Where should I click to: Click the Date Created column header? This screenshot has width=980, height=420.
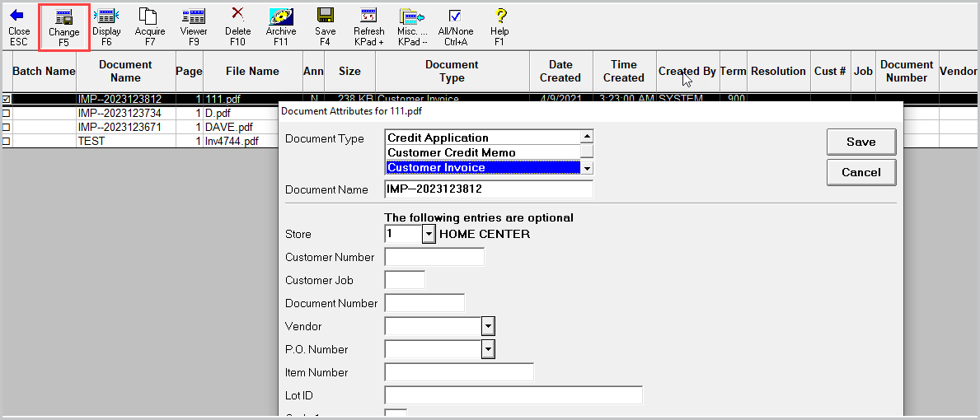point(560,71)
